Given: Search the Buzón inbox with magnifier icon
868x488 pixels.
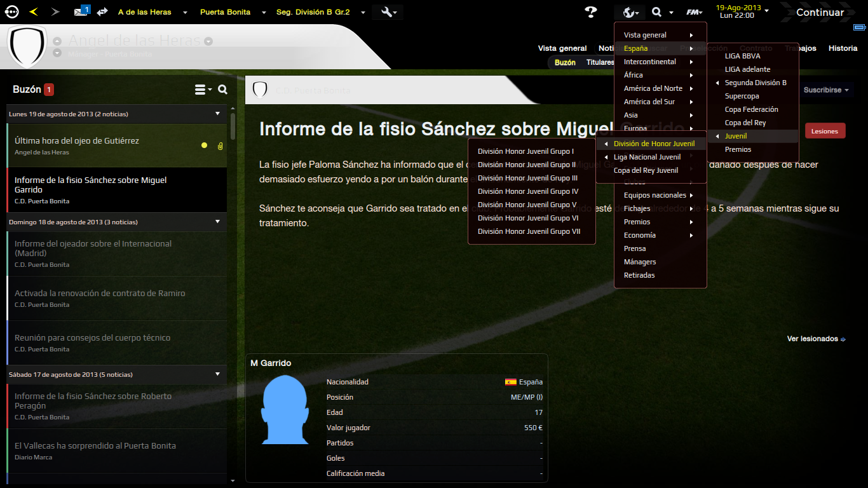Looking at the screenshot, I should pos(222,90).
